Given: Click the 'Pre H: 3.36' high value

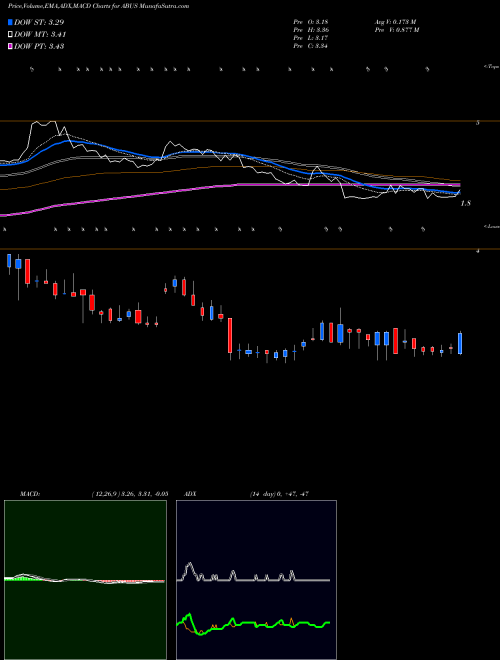Looking at the screenshot, I should click(x=311, y=29).
